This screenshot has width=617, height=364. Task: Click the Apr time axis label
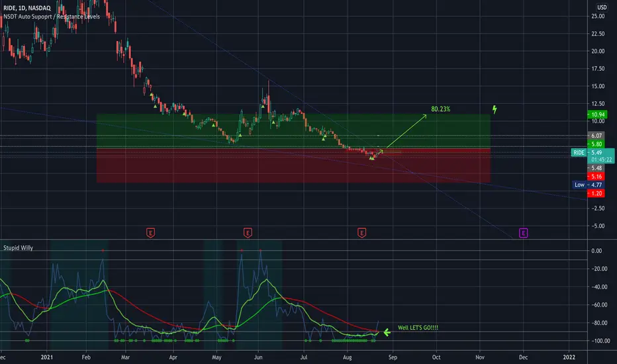[x=173, y=357]
